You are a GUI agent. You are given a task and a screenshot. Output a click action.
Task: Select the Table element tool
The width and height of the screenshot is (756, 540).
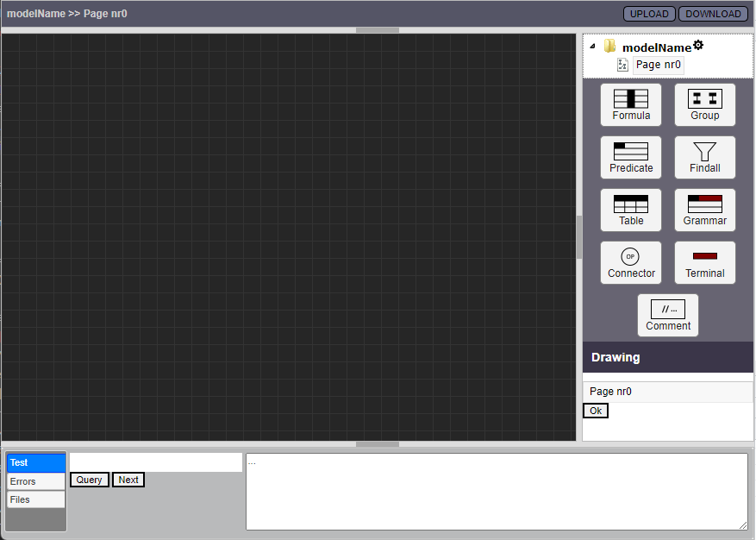click(x=630, y=210)
